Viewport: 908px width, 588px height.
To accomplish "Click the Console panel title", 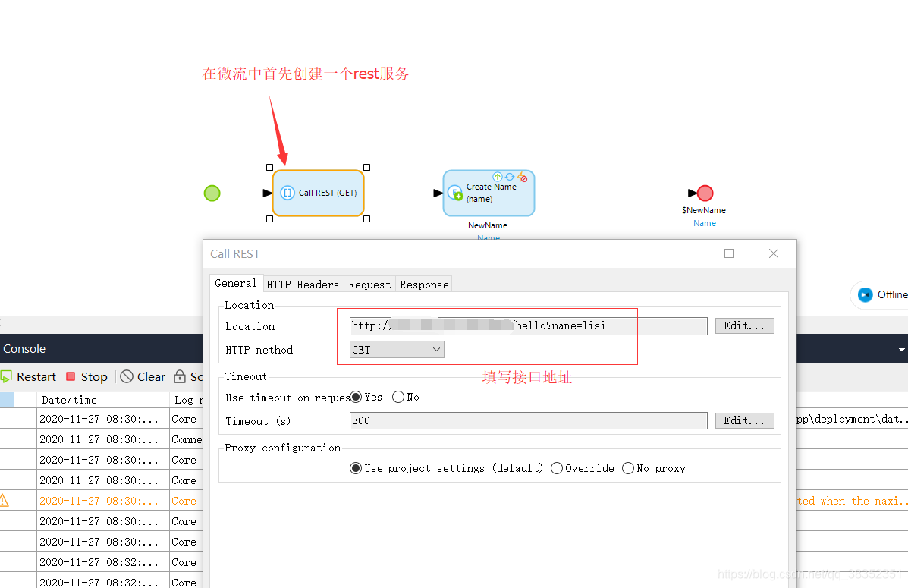I will click(x=24, y=349).
